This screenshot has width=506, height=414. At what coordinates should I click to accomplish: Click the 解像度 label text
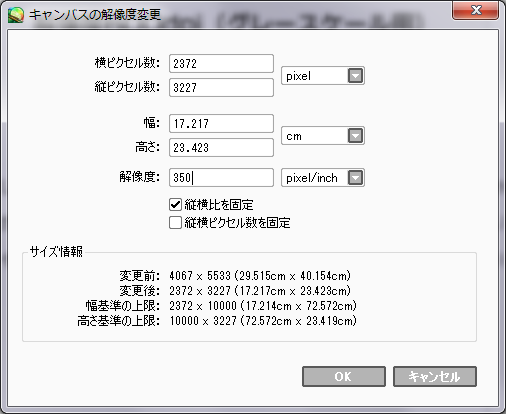140,177
